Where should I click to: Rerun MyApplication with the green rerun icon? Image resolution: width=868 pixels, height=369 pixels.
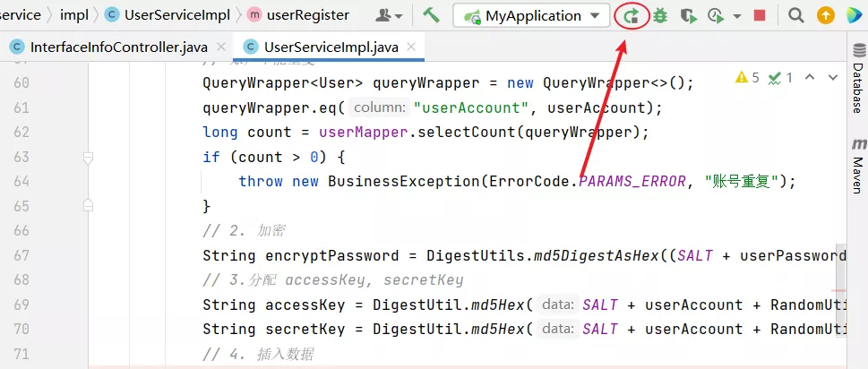coord(632,16)
